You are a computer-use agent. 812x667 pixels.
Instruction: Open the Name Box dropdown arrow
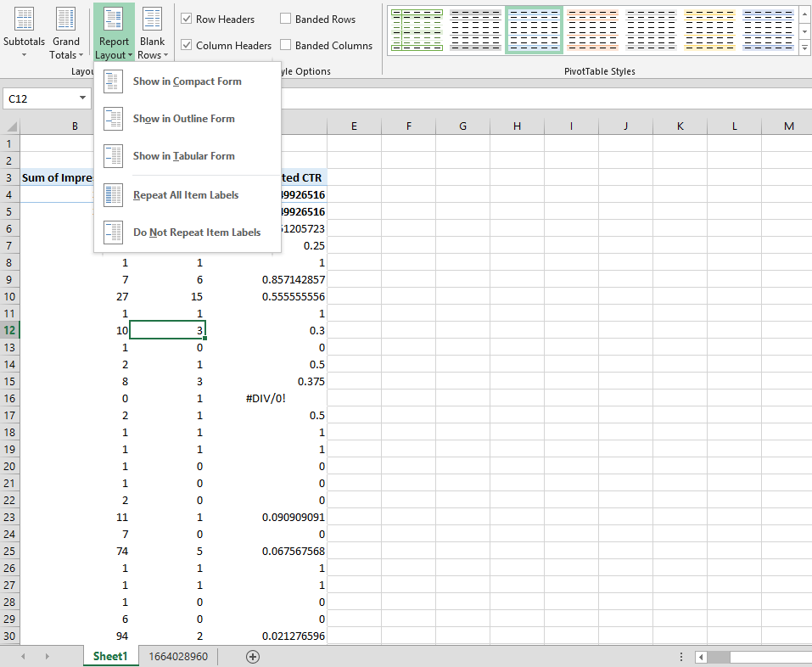pos(82,98)
